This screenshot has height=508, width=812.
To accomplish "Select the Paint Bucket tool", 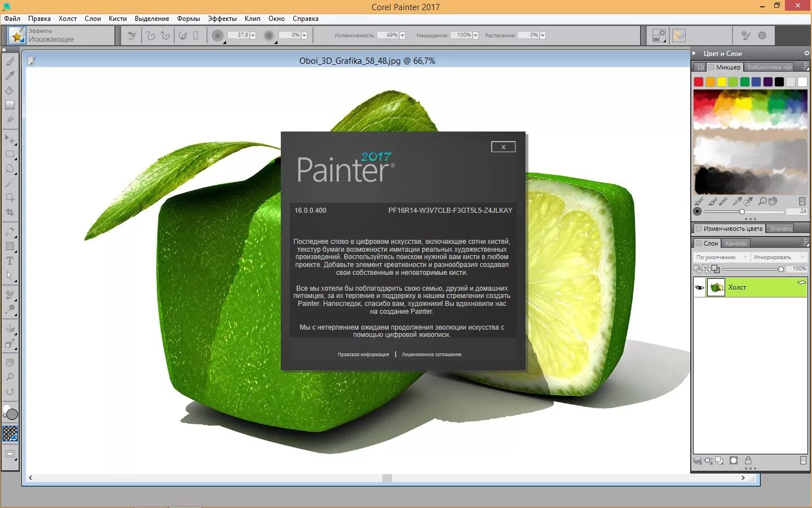I will 10,90.
